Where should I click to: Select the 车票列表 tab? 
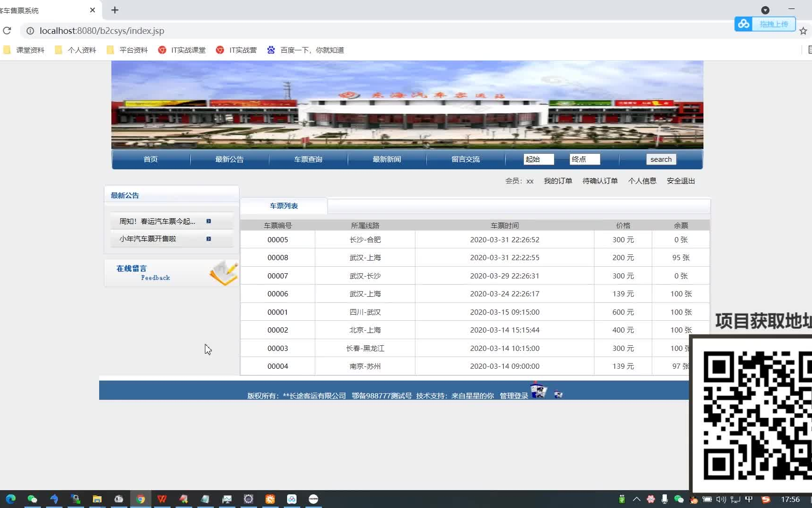(x=284, y=206)
